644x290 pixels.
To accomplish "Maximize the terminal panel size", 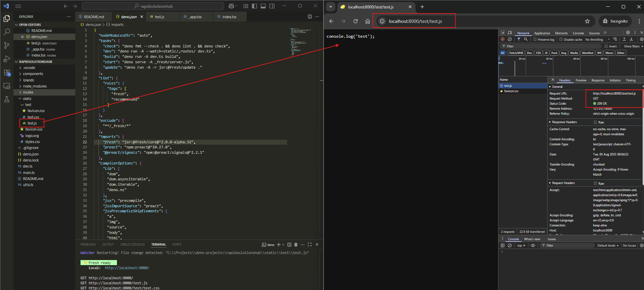I will coord(310,245).
